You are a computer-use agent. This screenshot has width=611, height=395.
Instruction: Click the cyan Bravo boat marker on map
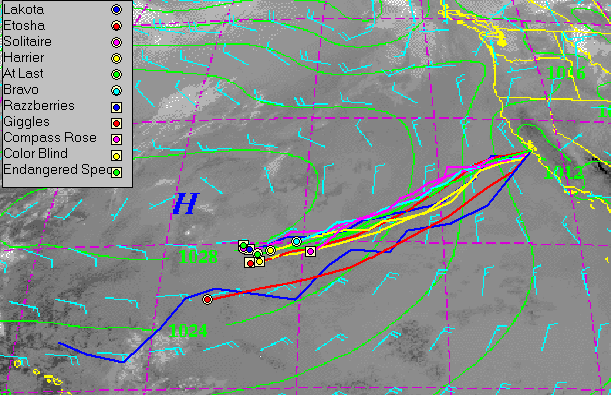(x=297, y=242)
